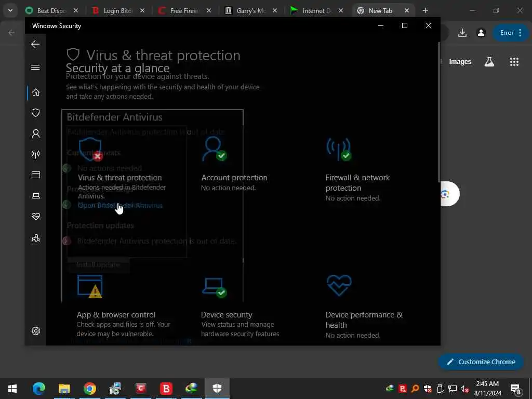Open the Images link in Chrome page

click(460, 62)
